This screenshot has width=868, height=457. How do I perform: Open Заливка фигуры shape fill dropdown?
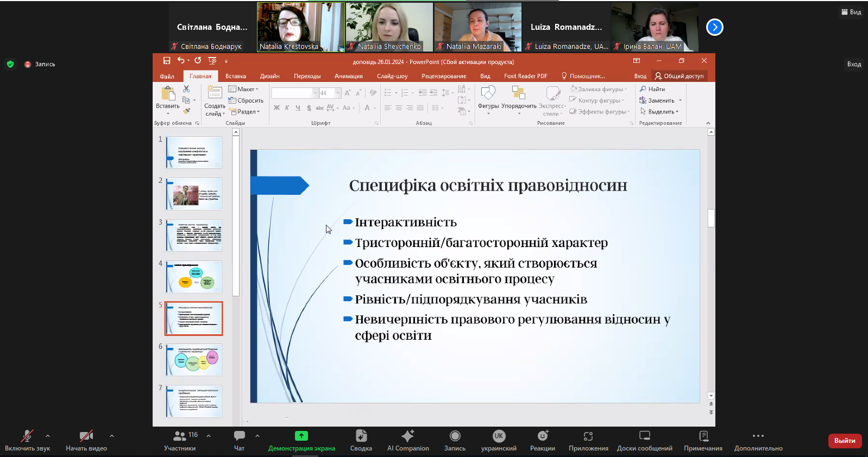(598, 89)
